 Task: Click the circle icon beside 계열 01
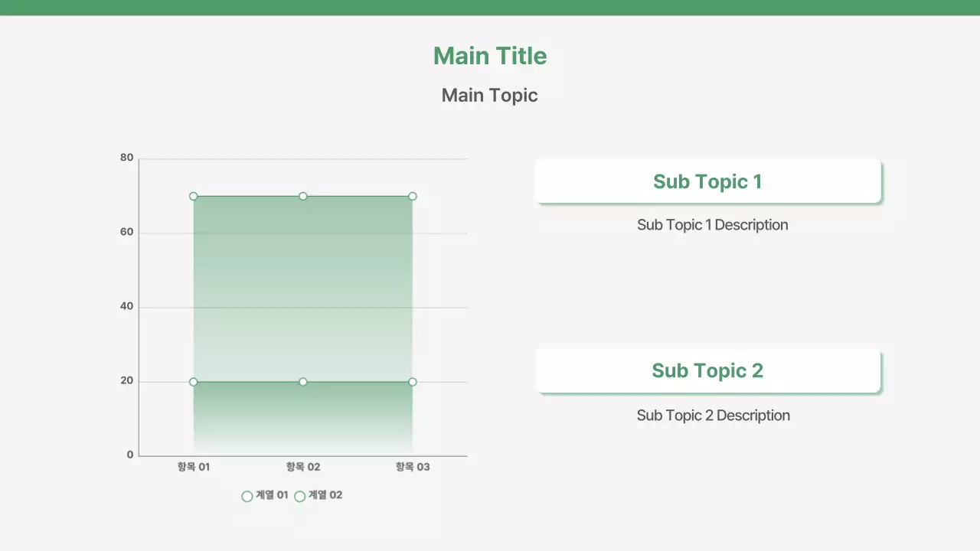[247, 496]
